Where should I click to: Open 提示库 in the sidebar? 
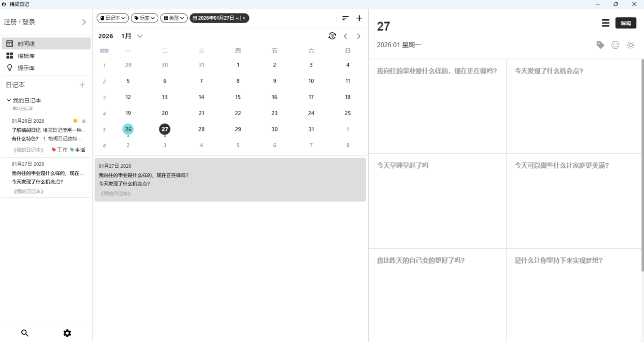(x=26, y=68)
